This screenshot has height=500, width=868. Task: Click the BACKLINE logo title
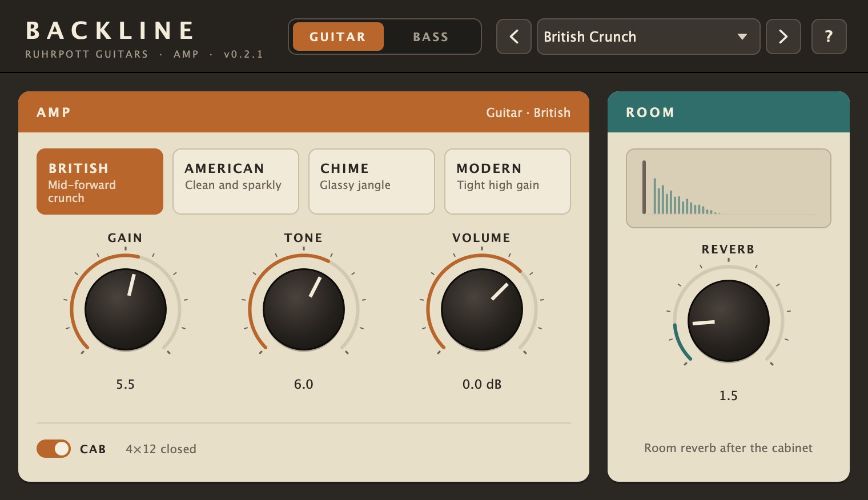tap(110, 31)
